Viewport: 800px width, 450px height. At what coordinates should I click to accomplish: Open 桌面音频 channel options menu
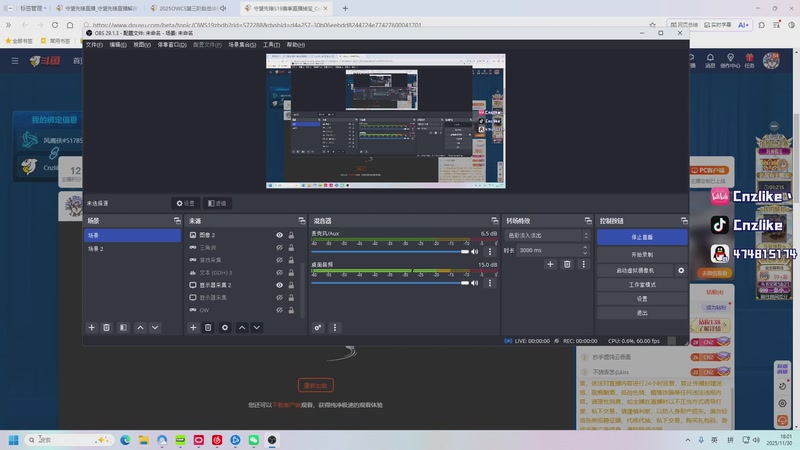(490, 283)
